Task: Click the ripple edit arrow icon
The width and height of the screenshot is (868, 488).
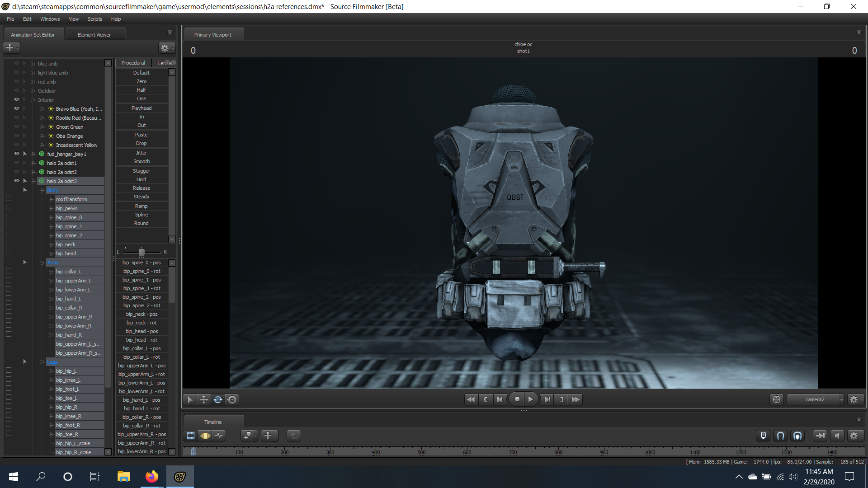Action: (820, 436)
